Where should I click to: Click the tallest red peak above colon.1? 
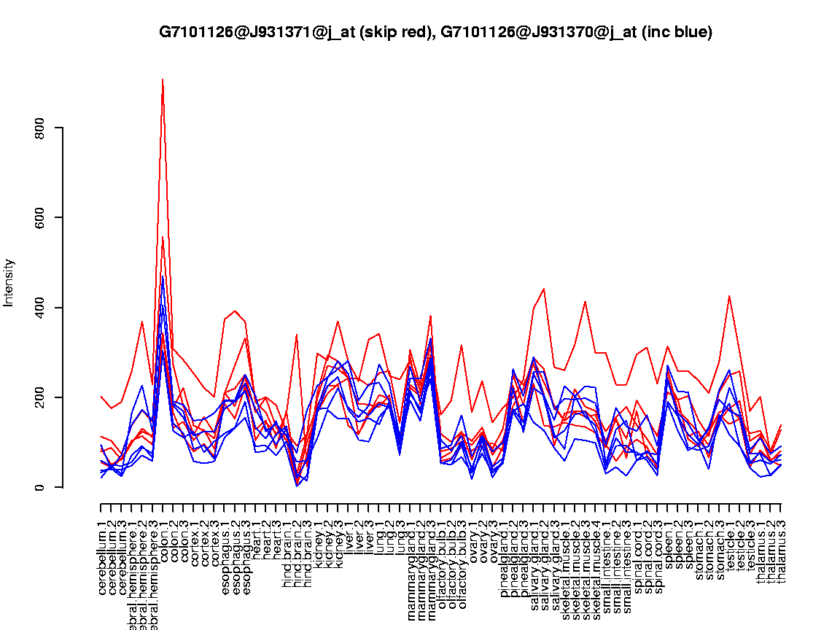click(163, 80)
